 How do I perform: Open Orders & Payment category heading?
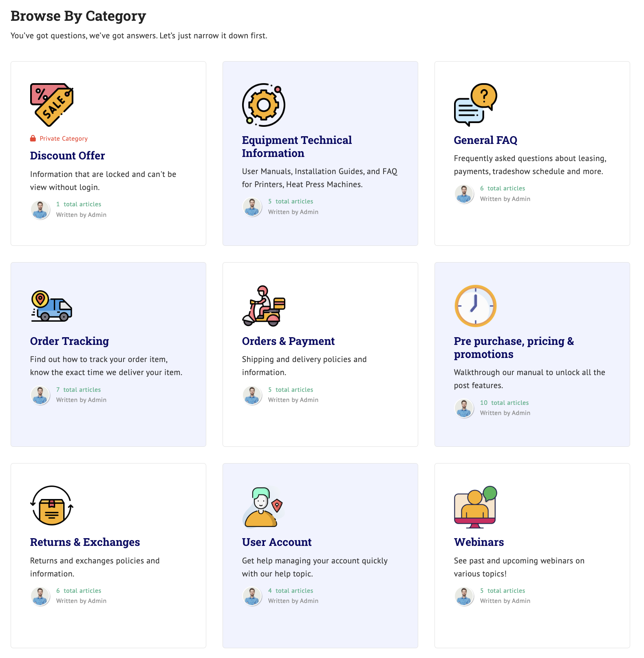click(x=288, y=341)
